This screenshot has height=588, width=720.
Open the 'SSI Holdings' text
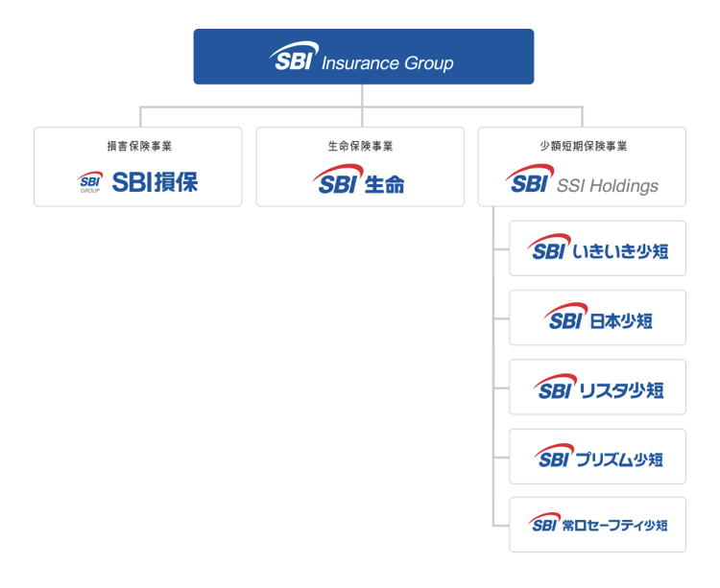(608, 186)
